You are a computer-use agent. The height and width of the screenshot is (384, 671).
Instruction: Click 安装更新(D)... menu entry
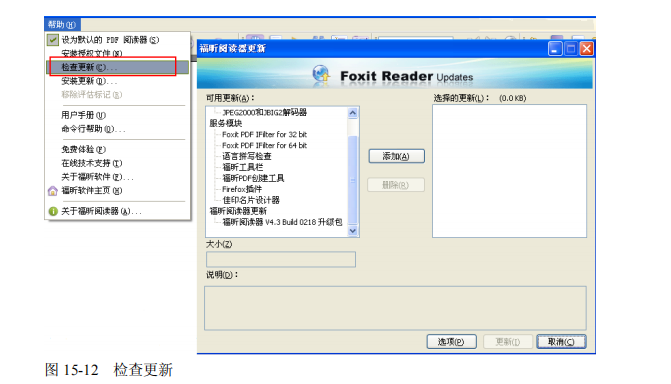pos(89,81)
